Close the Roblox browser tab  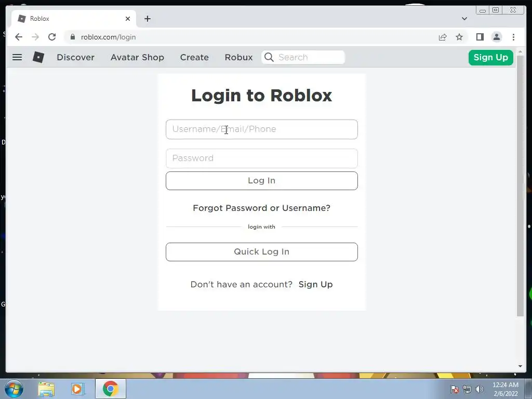pyautogui.click(x=128, y=19)
